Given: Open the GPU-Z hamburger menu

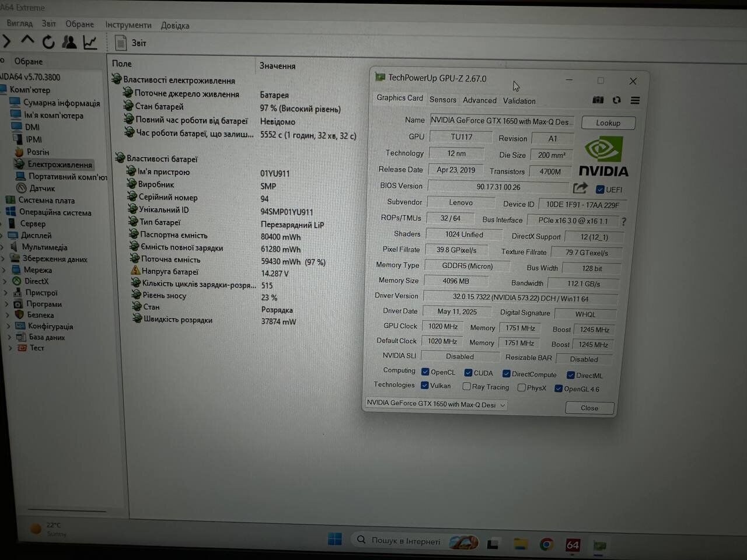Looking at the screenshot, I should (635, 100).
